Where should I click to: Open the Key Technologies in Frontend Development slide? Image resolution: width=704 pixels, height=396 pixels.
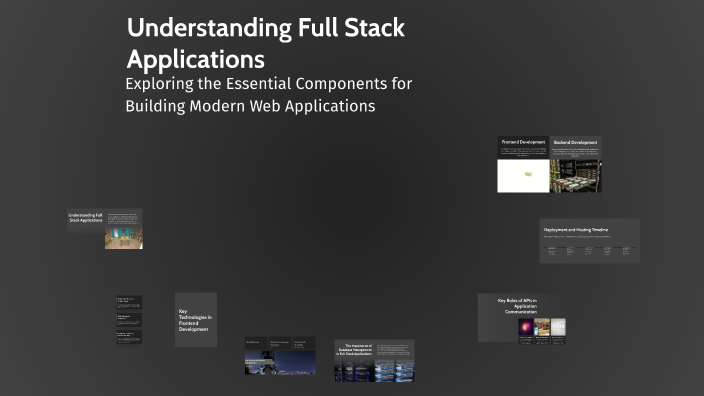pyautogui.click(x=196, y=320)
